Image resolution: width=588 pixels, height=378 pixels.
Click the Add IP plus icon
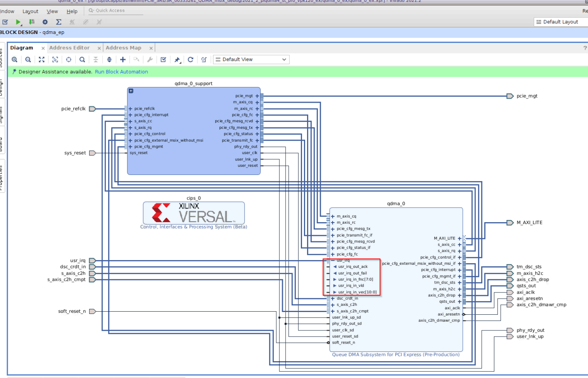(x=123, y=60)
